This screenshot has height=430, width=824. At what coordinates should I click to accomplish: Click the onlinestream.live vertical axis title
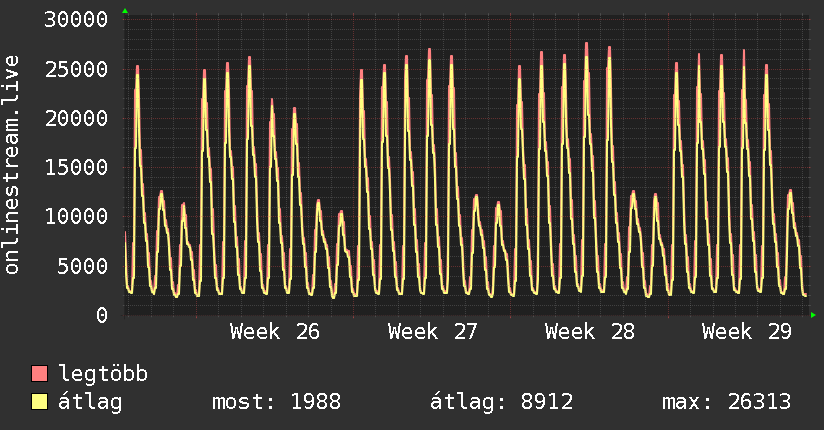11,165
